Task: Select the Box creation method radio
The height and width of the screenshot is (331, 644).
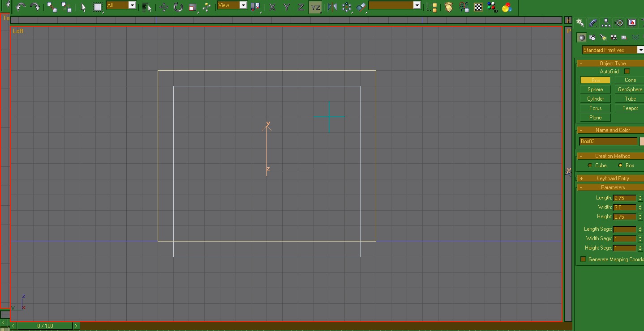Action: (620, 165)
